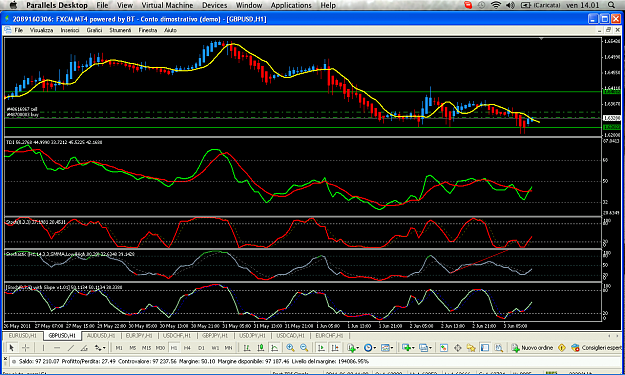Viewport: 625px width, 375px height.
Task: Switch chart to M30 timeframe
Action: 160,348
